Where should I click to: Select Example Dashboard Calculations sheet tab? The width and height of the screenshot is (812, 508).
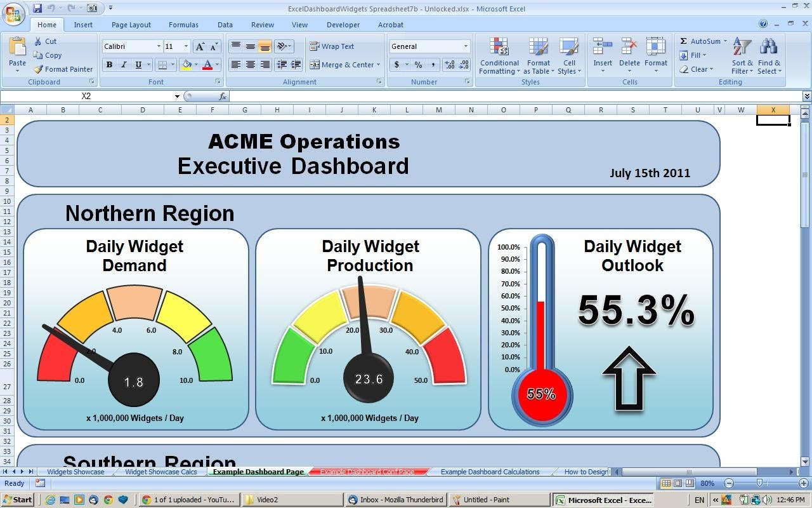[490, 472]
